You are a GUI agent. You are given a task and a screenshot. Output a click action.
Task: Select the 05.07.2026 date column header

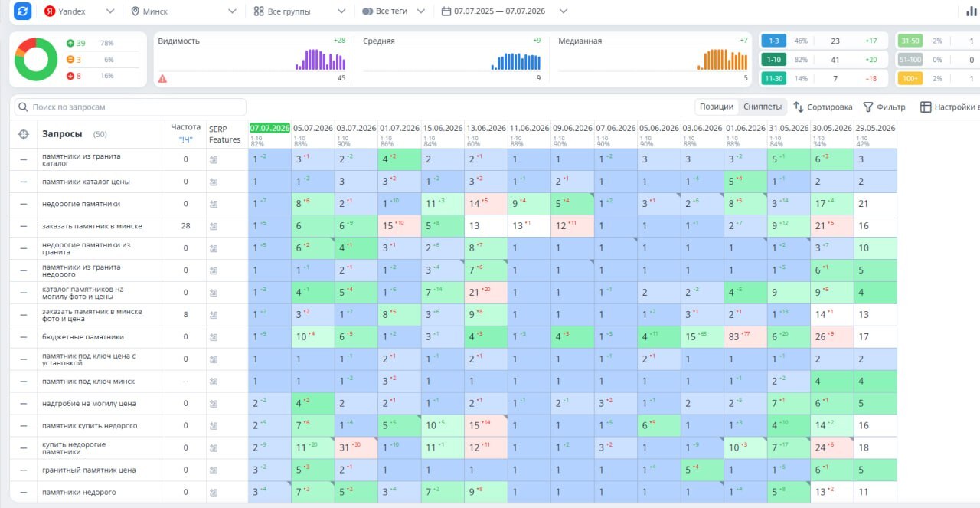tap(313, 128)
